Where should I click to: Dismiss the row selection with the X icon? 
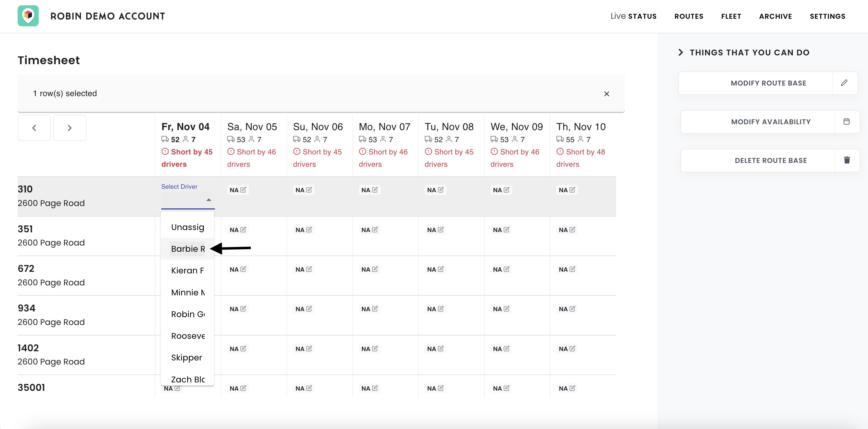point(606,93)
